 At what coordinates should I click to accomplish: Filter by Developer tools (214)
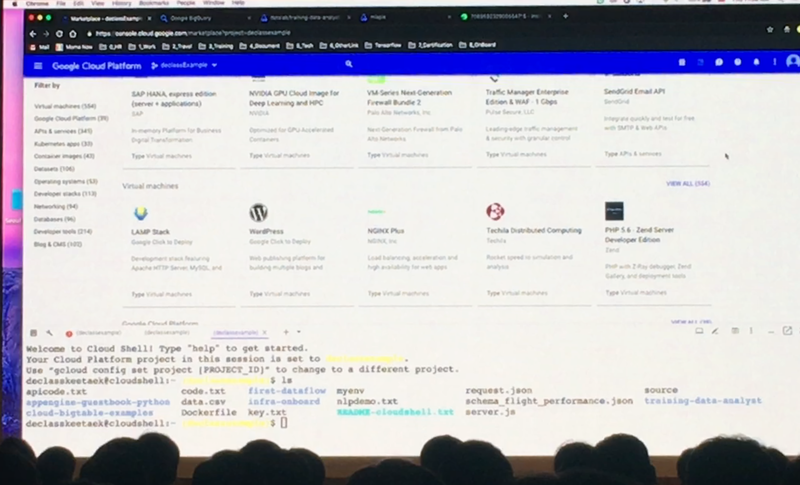63,232
